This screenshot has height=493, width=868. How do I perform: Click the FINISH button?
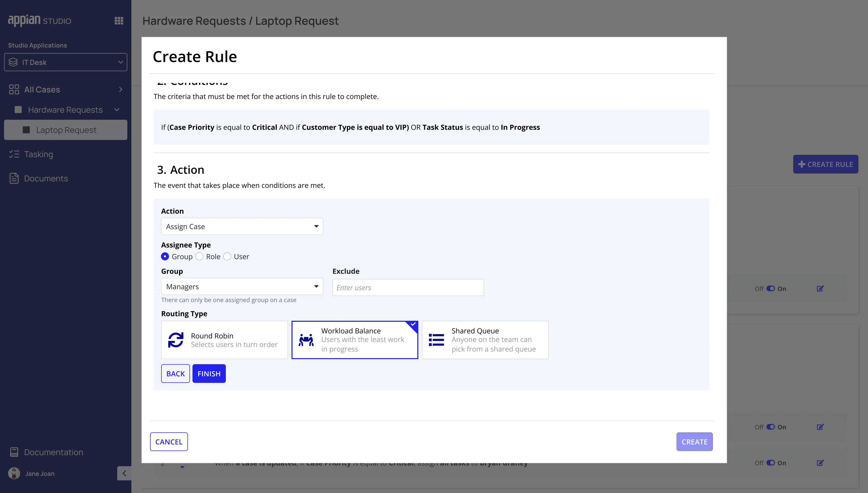point(209,374)
